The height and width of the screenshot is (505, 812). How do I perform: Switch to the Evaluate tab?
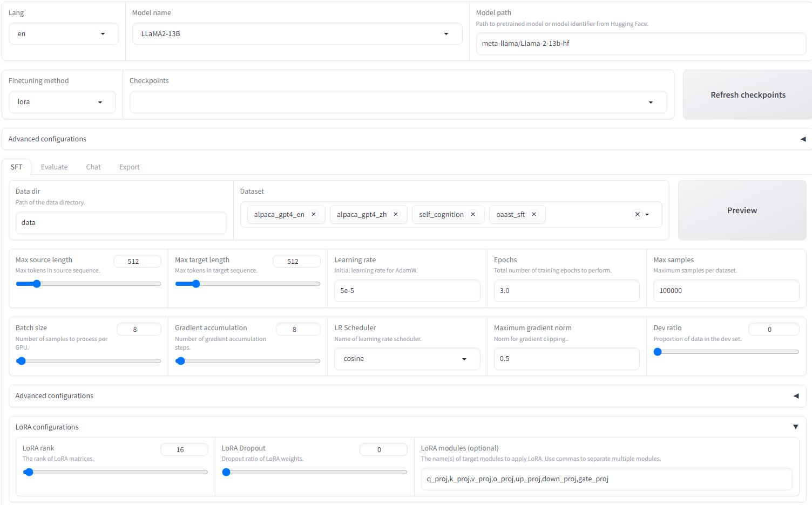coord(54,167)
